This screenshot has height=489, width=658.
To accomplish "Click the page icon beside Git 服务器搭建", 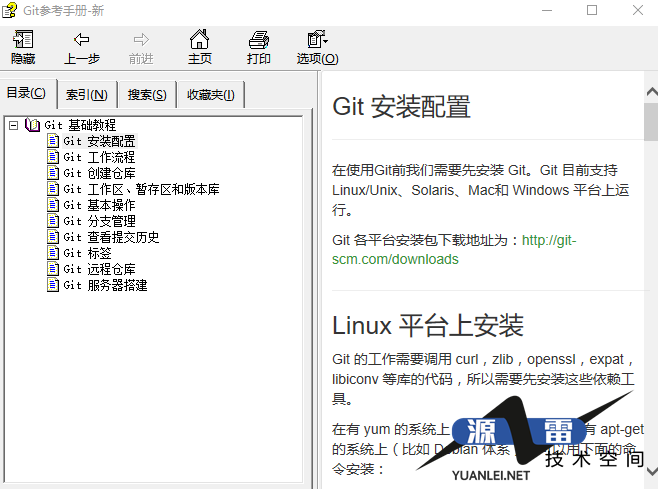I will click(x=53, y=285).
